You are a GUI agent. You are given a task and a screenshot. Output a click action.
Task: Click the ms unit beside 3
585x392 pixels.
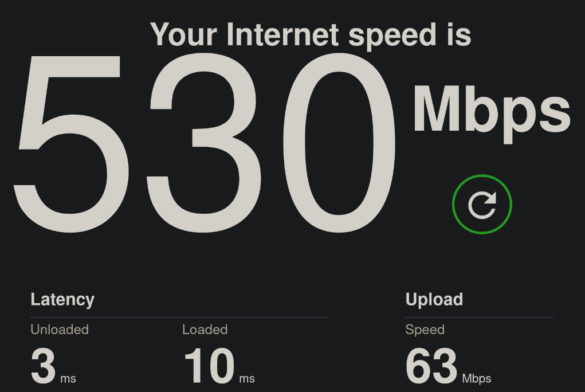68,379
